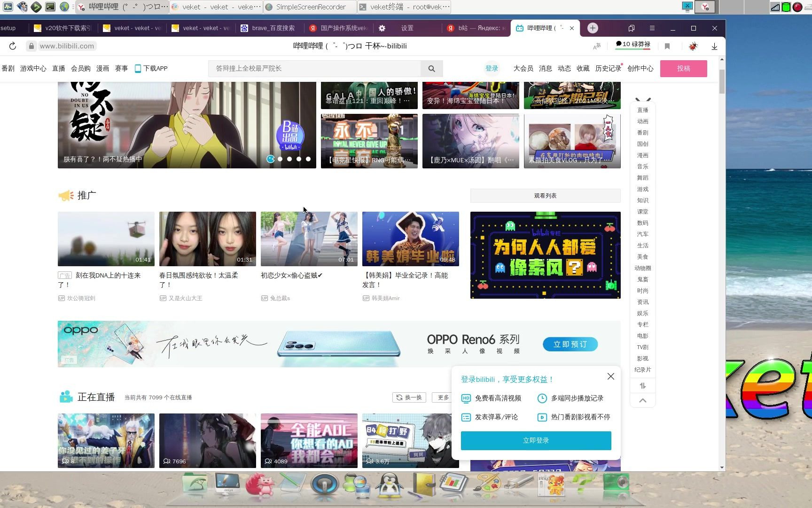Click 更多 in the live section
The height and width of the screenshot is (508, 812).
443,397
